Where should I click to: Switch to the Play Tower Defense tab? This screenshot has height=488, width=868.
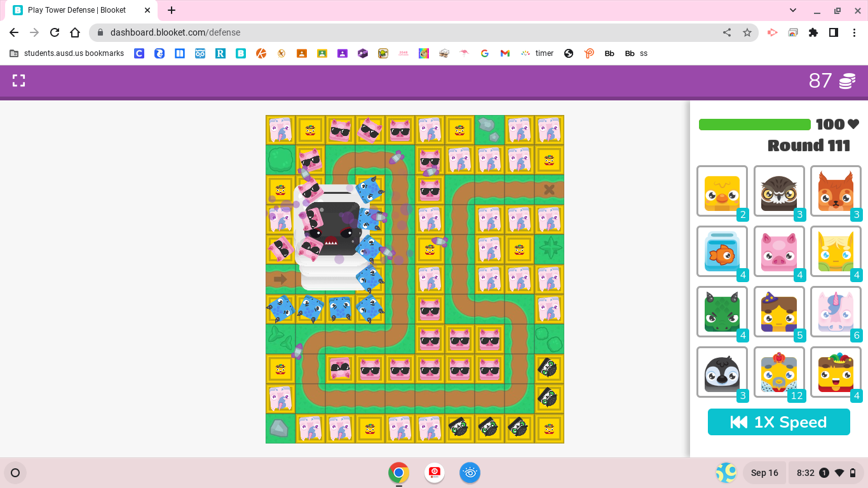(76, 10)
